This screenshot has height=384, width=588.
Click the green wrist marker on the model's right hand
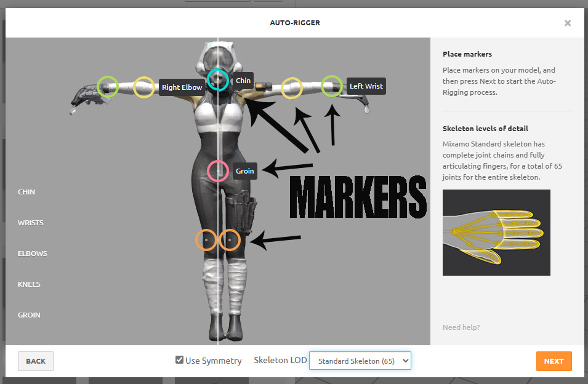point(107,86)
